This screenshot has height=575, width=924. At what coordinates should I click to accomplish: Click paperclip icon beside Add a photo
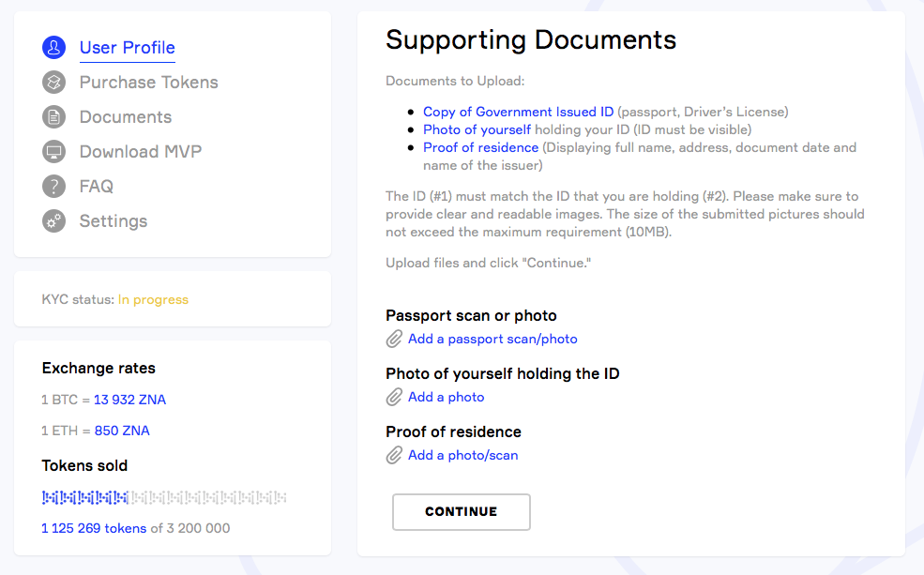(394, 398)
